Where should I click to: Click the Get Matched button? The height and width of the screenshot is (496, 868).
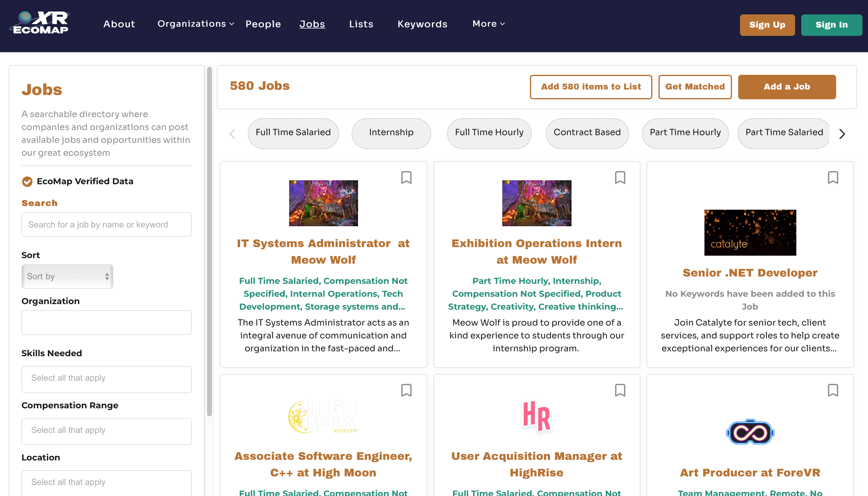[695, 87]
